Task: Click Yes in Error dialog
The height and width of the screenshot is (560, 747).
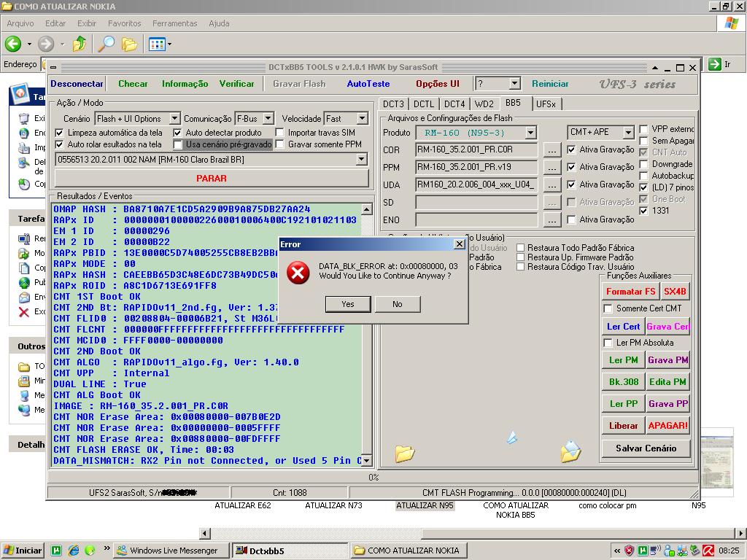Action: tap(348, 304)
